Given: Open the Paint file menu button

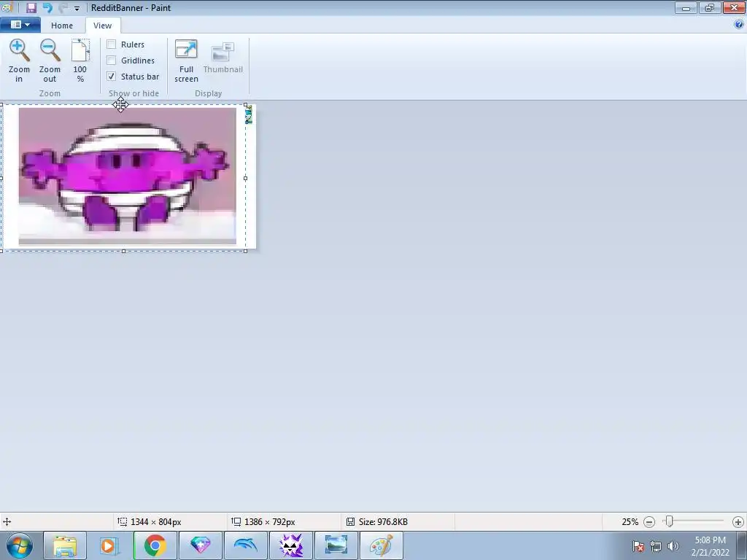Looking at the screenshot, I should pyautogui.click(x=20, y=25).
